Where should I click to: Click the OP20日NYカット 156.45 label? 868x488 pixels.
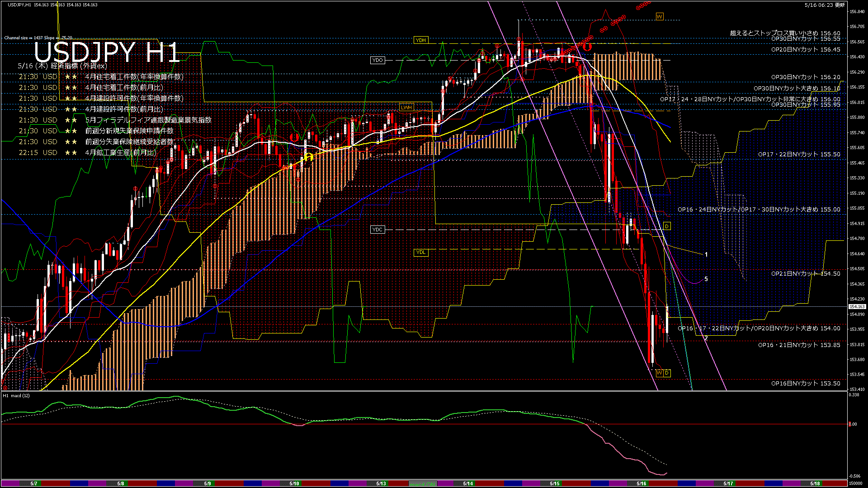[x=806, y=50]
